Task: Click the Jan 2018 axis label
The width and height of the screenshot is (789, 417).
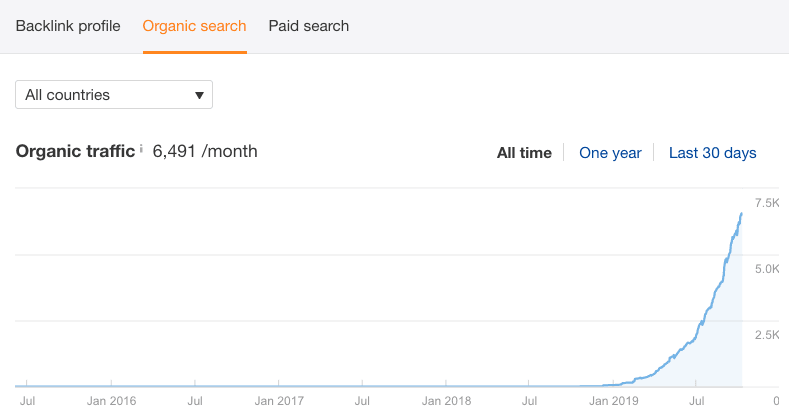Action: (446, 400)
